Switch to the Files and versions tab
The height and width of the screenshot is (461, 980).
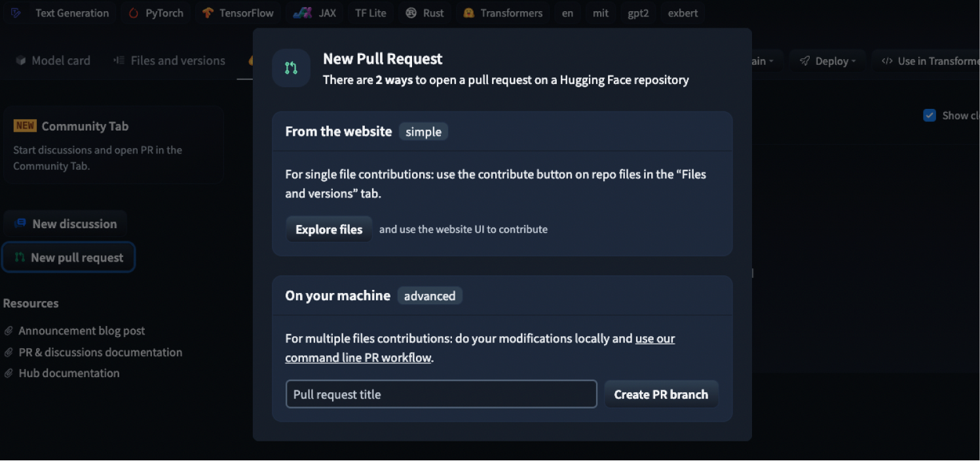(x=169, y=60)
